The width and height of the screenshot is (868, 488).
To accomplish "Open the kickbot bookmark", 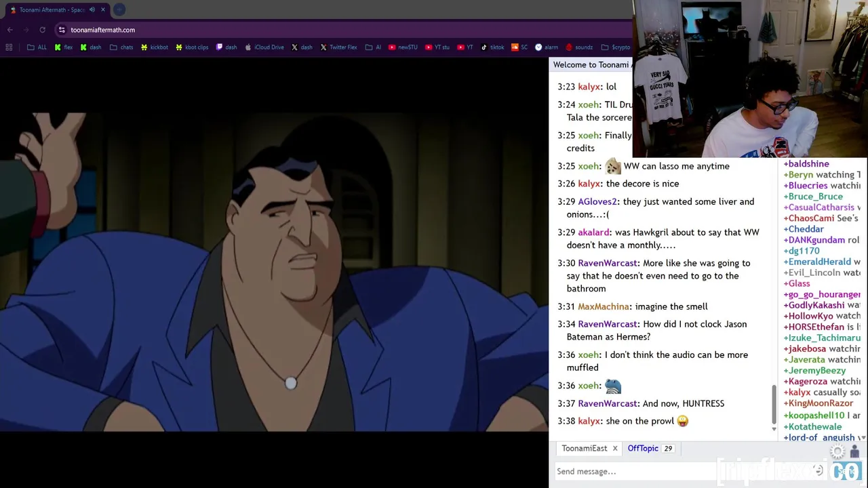I will tap(154, 47).
